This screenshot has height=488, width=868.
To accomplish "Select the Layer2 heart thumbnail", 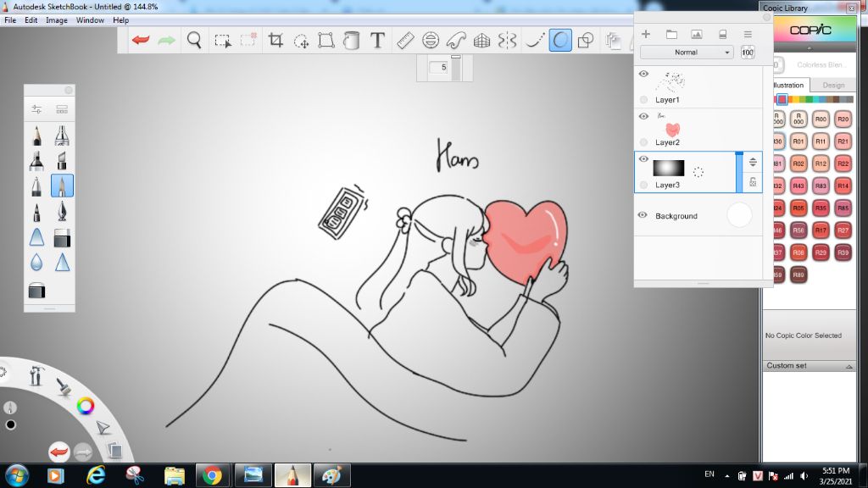I will coord(672,129).
